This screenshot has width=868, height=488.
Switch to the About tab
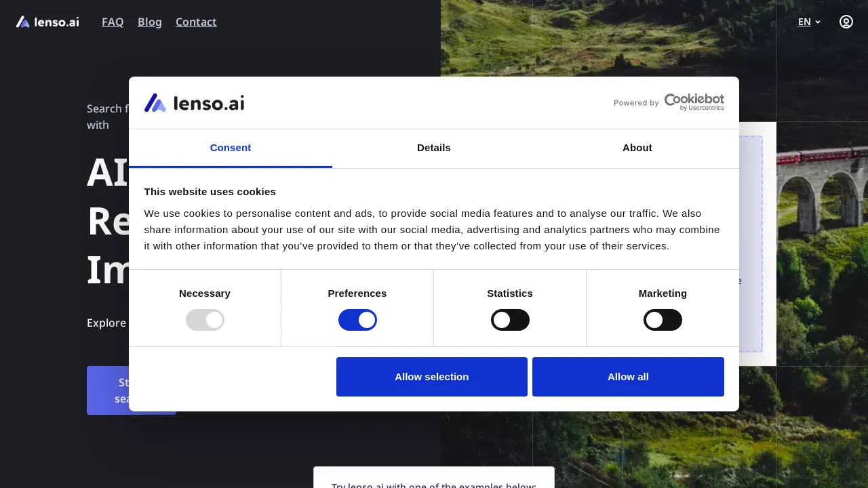(637, 148)
